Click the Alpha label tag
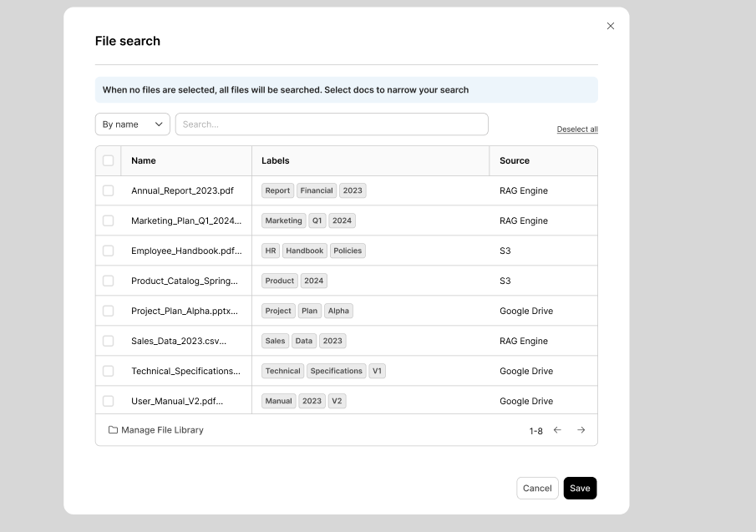The image size is (756, 532). pos(338,311)
